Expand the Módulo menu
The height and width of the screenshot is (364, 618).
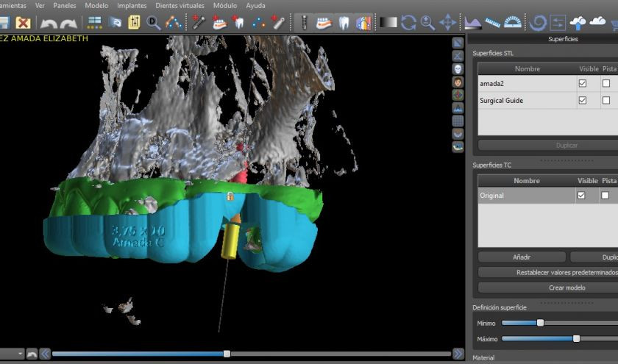pyautogui.click(x=224, y=5)
